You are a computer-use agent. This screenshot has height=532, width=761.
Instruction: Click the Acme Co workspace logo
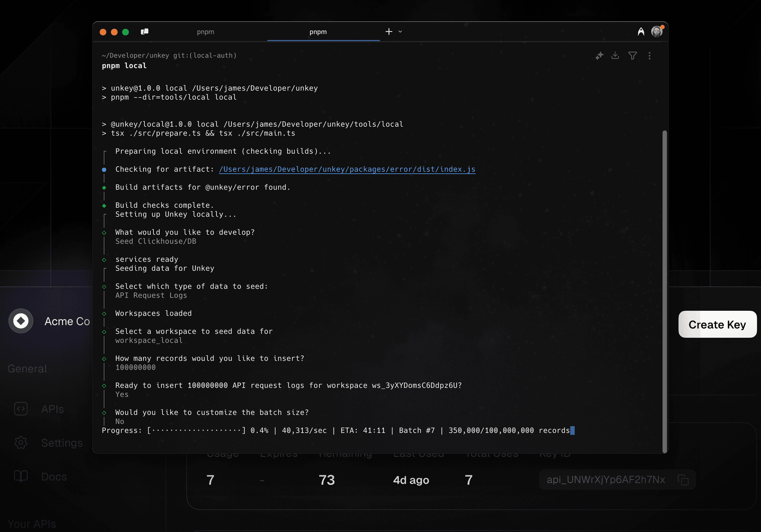(21, 321)
